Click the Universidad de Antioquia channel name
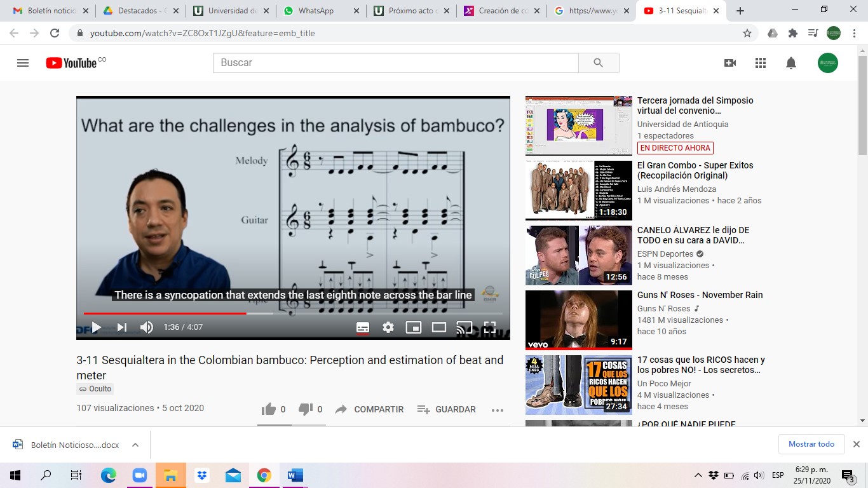Screen dimensions: 868x488 point(682,125)
